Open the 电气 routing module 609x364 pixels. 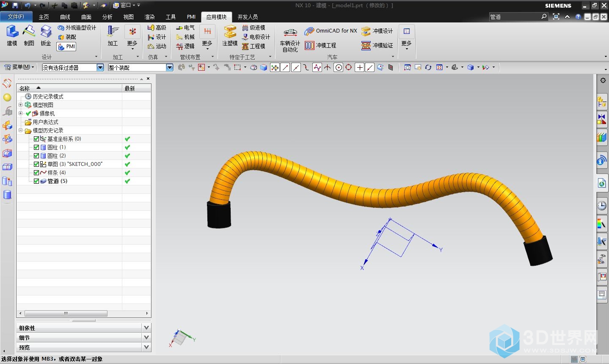pos(185,28)
